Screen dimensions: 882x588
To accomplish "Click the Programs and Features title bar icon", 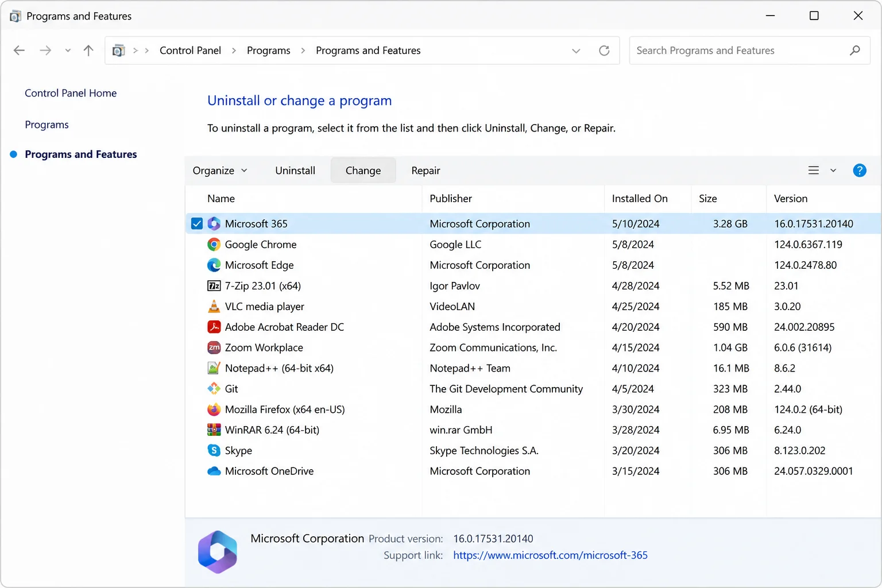I will pyautogui.click(x=16, y=16).
